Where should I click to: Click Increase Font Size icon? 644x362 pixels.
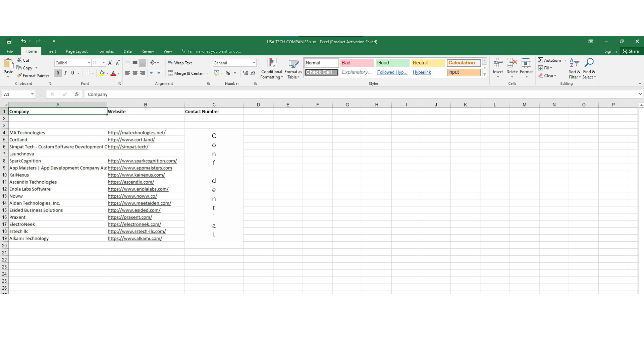coord(110,63)
